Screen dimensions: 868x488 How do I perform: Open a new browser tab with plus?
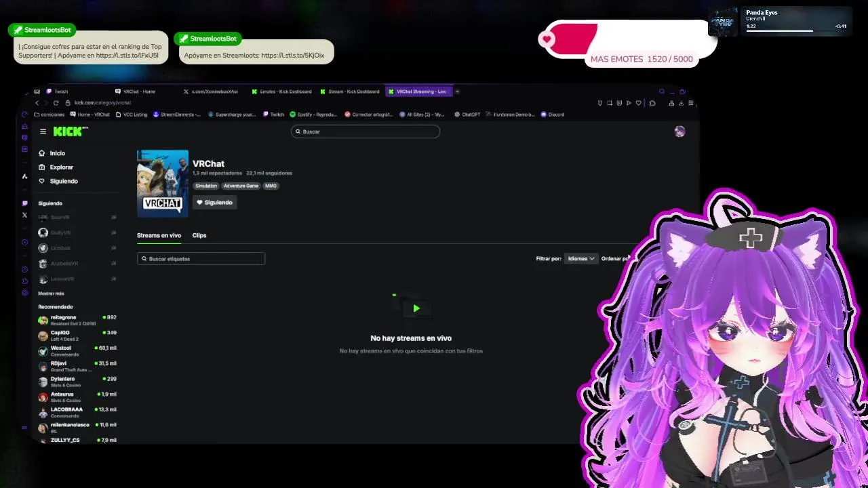point(457,91)
